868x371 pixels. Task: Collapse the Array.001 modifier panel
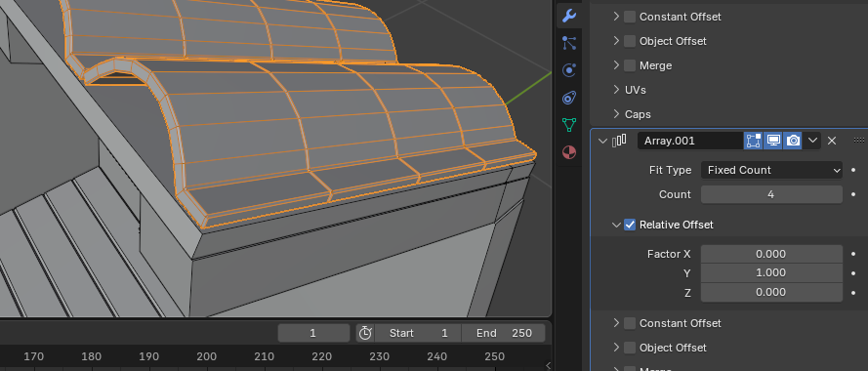[x=602, y=141]
